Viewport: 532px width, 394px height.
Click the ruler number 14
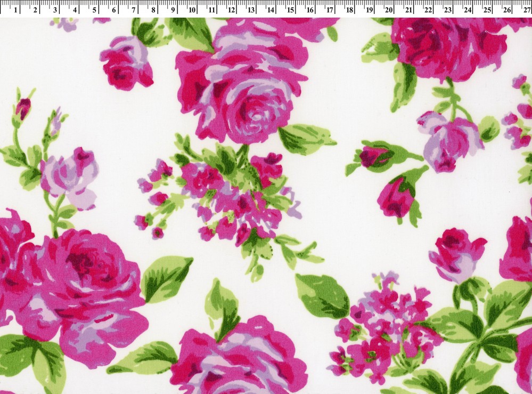pyautogui.click(x=271, y=10)
